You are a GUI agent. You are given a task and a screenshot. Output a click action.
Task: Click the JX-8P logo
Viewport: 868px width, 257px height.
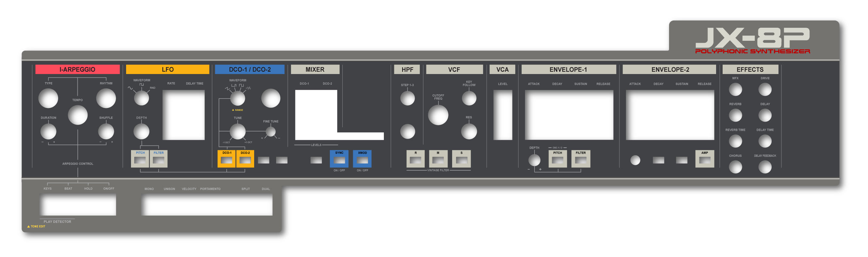pos(752,38)
